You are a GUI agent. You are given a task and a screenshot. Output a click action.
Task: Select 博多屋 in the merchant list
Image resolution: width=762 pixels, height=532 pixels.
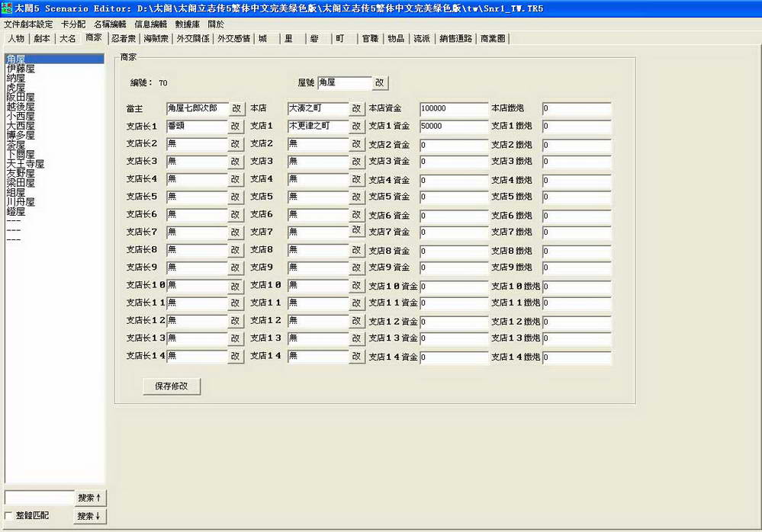[21, 135]
